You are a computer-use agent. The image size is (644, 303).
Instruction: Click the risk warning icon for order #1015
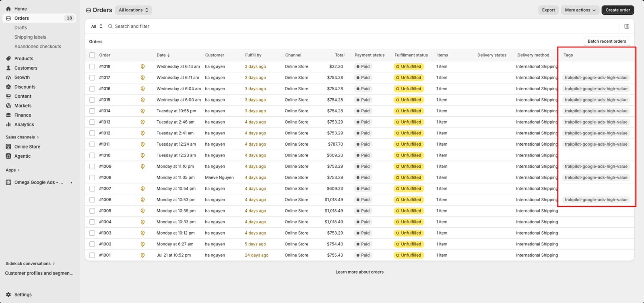pyautogui.click(x=142, y=100)
